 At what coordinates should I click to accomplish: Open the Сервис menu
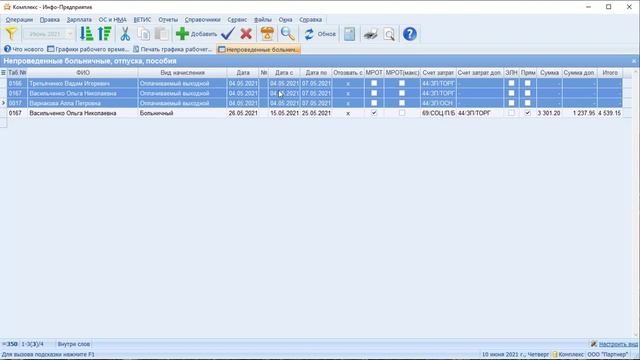(237, 20)
